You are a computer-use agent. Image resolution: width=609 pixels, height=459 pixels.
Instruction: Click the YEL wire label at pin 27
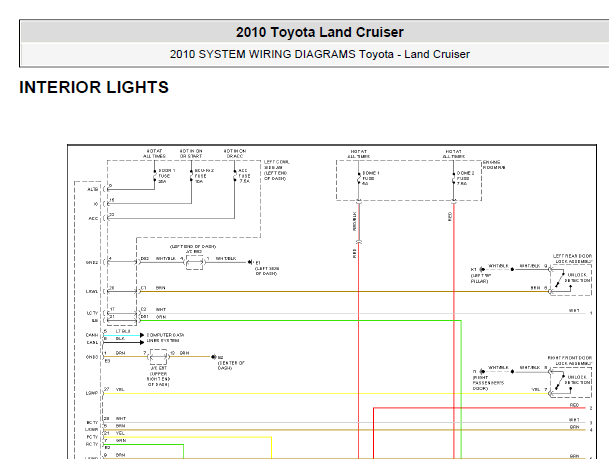(120, 389)
